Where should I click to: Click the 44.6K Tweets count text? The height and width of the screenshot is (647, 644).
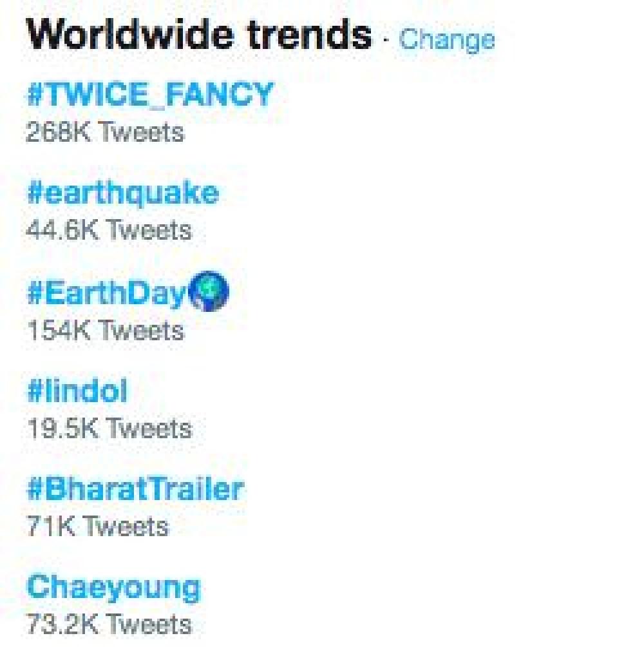(109, 230)
